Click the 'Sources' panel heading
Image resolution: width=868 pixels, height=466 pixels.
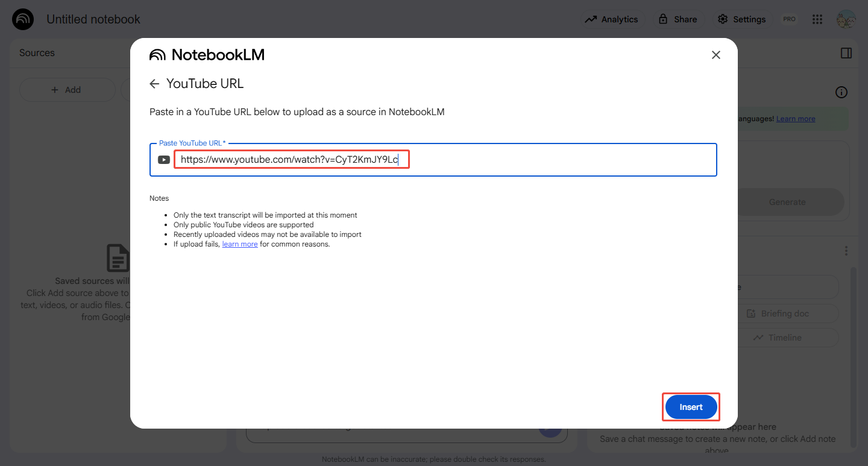(37, 53)
